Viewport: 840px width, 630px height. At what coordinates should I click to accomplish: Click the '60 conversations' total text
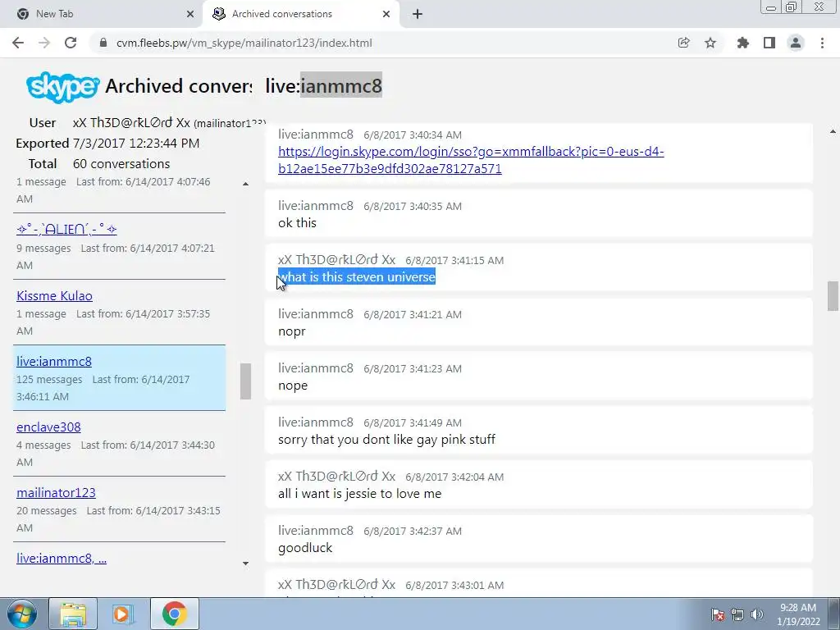coord(121,164)
